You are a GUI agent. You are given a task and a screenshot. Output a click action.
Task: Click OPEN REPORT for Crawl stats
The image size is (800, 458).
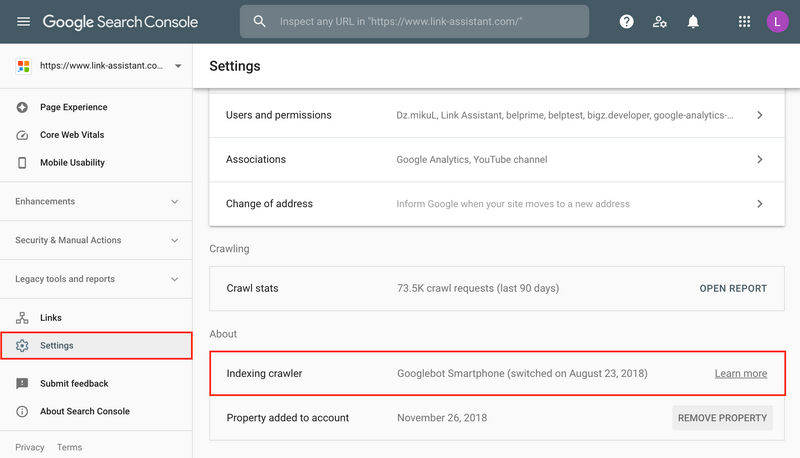[733, 289]
